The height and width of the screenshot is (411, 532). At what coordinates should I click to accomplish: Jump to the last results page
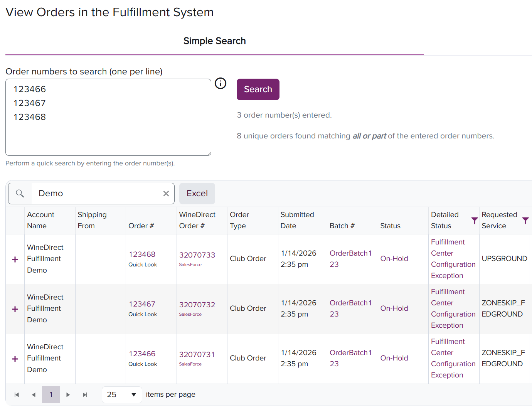point(85,394)
